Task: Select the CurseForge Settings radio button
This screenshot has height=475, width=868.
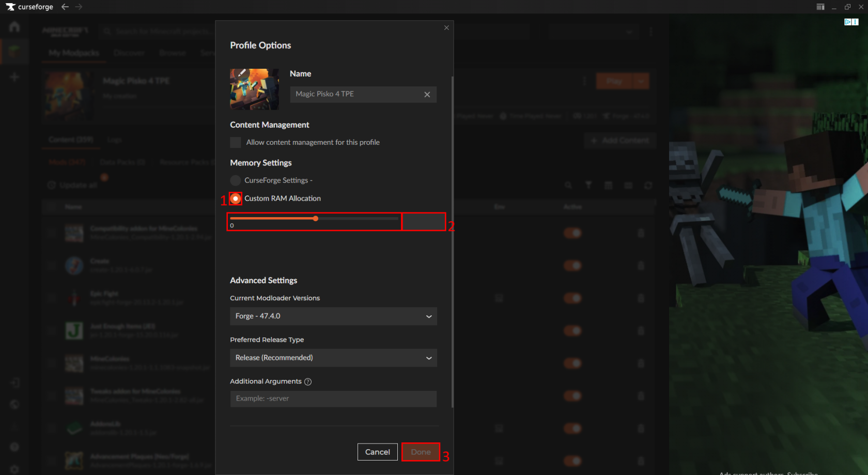Action: pos(235,180)
